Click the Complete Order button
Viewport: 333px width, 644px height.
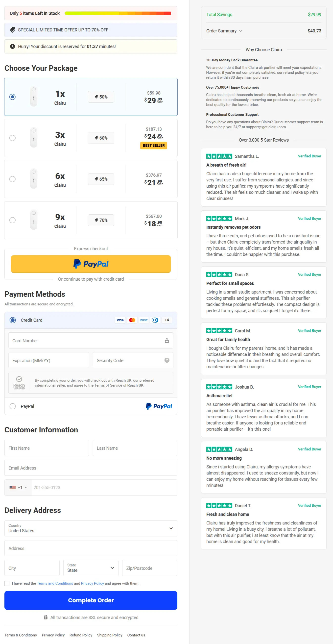click(x=91, y=600)
